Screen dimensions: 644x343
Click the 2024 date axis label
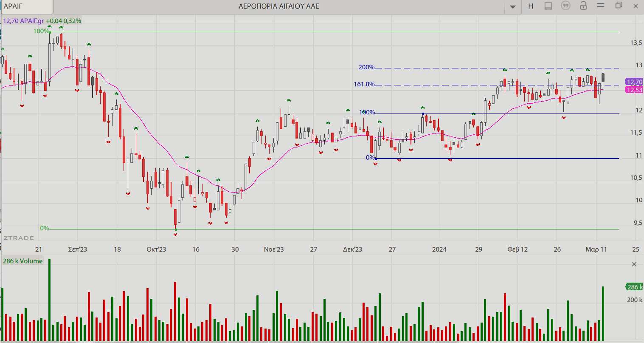pyautogui.click(x=439, y=249)
